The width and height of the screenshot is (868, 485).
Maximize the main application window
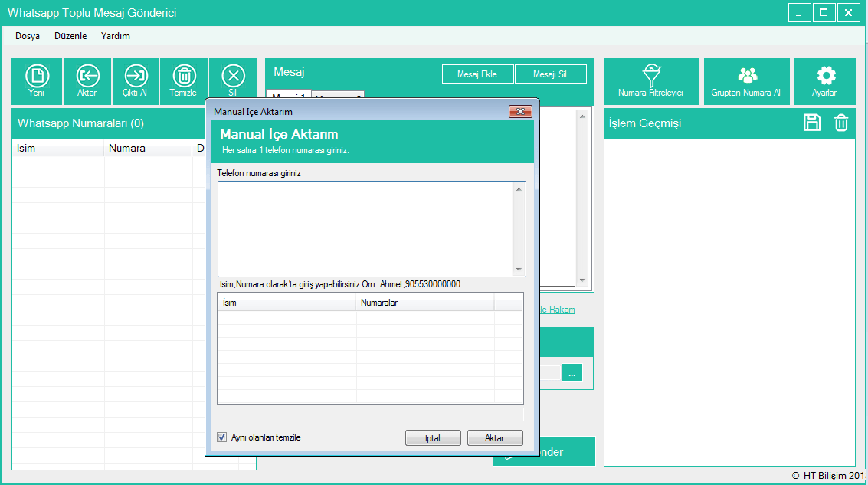824,13
